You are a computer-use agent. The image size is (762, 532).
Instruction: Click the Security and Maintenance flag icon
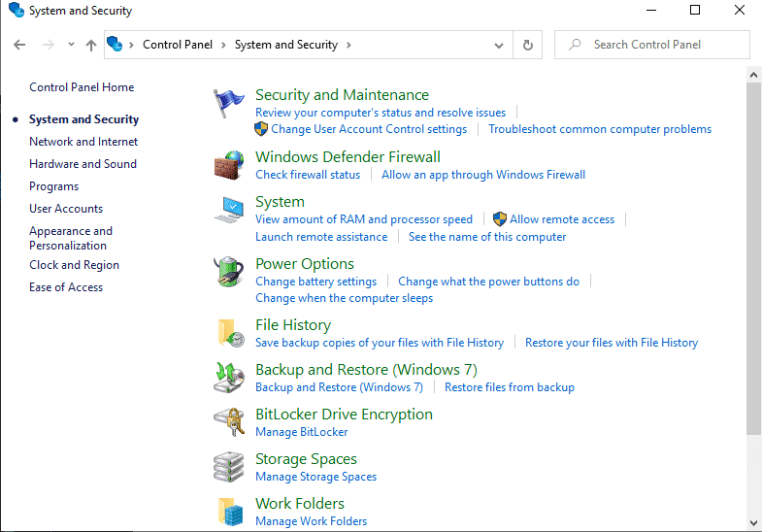pyautogui.click(x=228, y=103)
